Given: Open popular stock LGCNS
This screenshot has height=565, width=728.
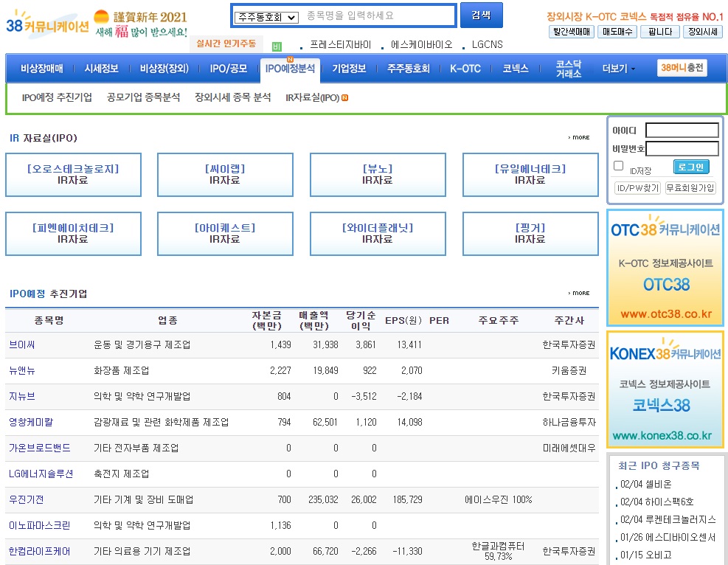Looking at the screenshot, I should point(487,44).
